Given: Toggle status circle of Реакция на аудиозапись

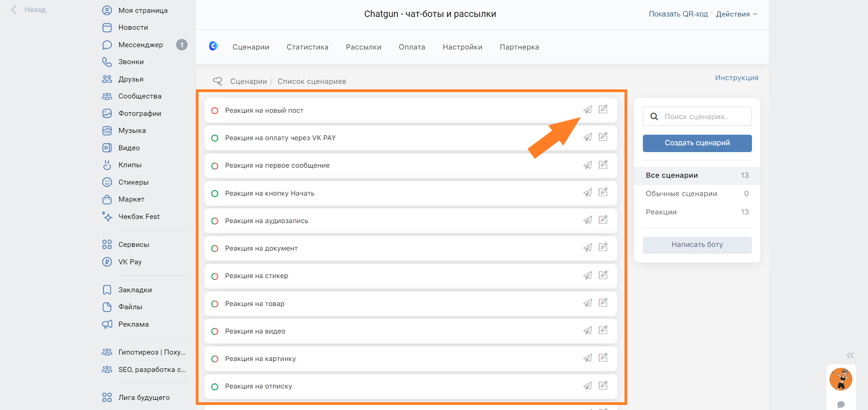Looking at the screenshot, I should (x=215, y=221).
